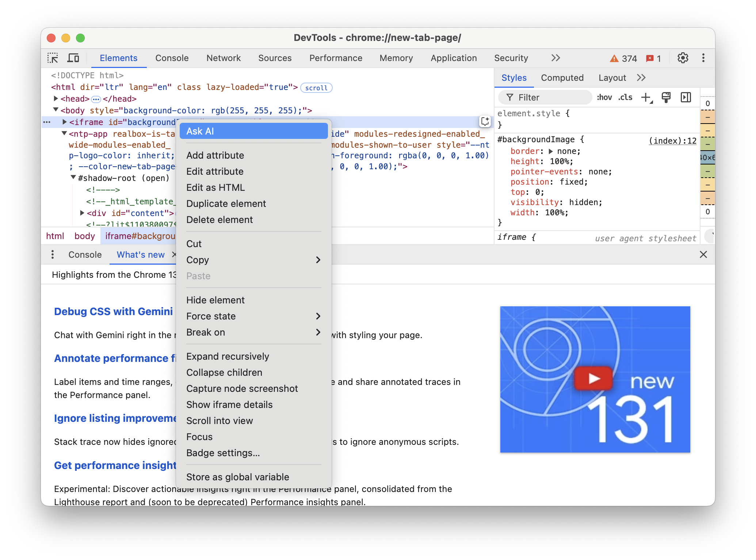The width and height of the screenshot is (756, 560).
Task: Open Annotate performance findings link
Action: click(115, 358)
